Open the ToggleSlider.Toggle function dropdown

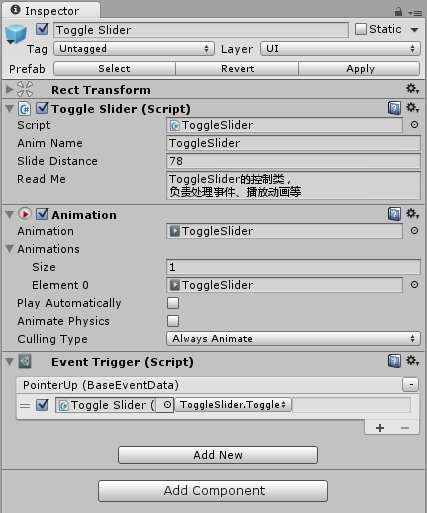pyautogui.click(x=233, y=405)
